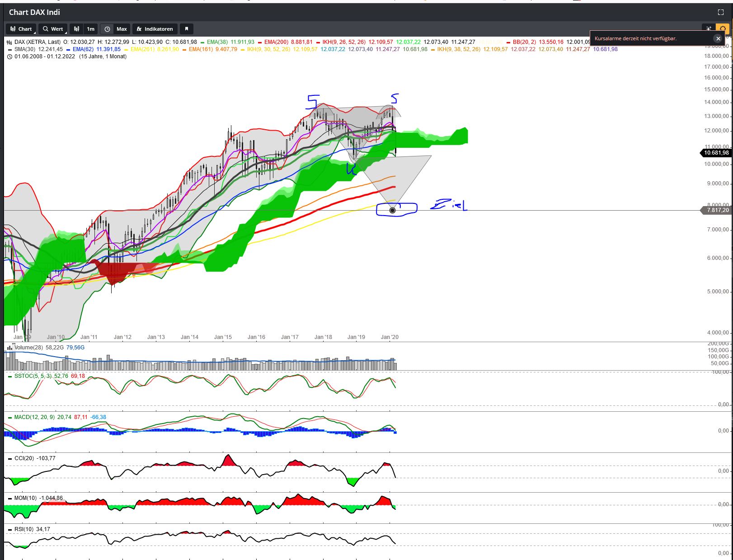The width and height of the screenshot is (733, 560).
Task: Click the sparkles icon next to the gear
Action: click(x=709, y=28)
